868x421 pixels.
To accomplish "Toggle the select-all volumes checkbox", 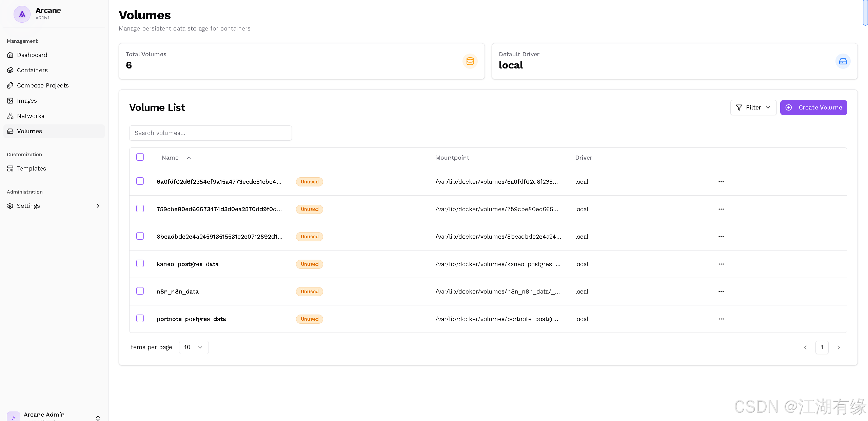I will tap(140, 157).
